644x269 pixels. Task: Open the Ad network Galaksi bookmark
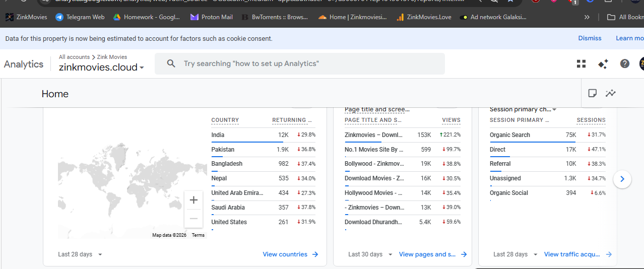pyautogui.click(x=493, y=17)
